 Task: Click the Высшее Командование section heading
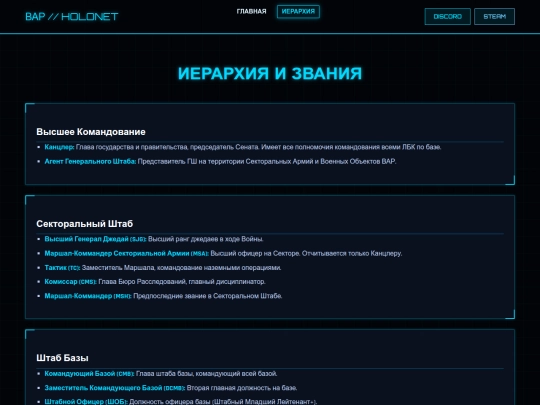(91, 132)
